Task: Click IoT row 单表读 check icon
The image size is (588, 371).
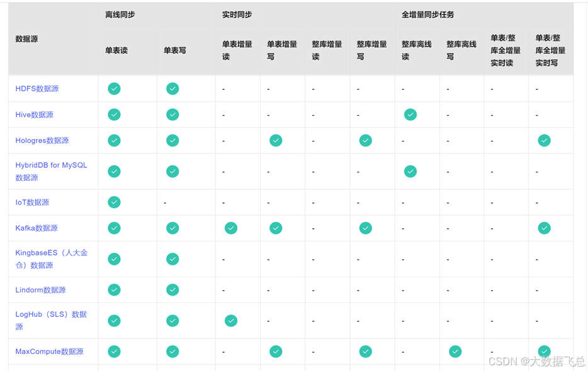Action: [114, 202]
